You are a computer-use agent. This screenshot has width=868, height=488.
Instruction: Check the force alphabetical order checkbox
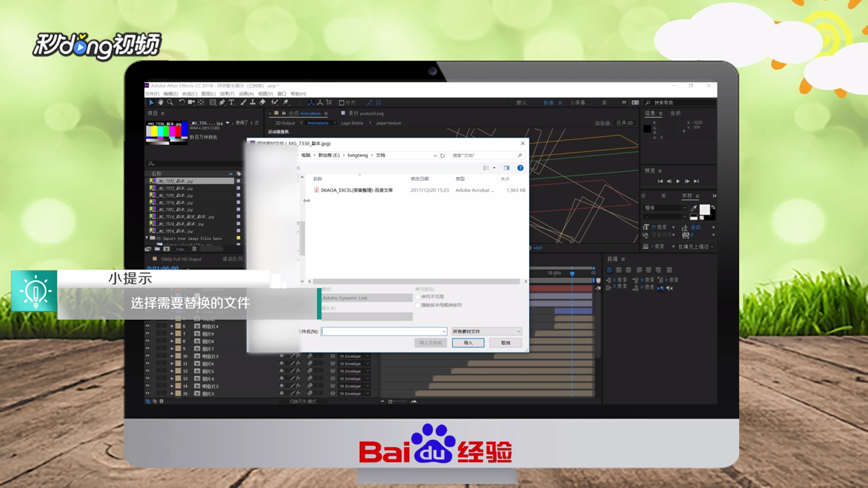[418, 305]
